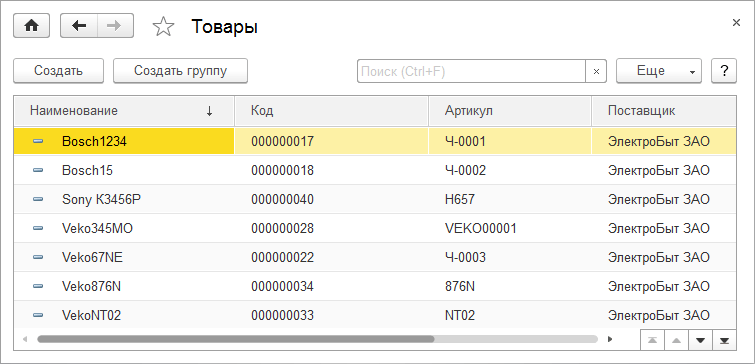Click the horizontal scrollbar thumb

(236, 339)
